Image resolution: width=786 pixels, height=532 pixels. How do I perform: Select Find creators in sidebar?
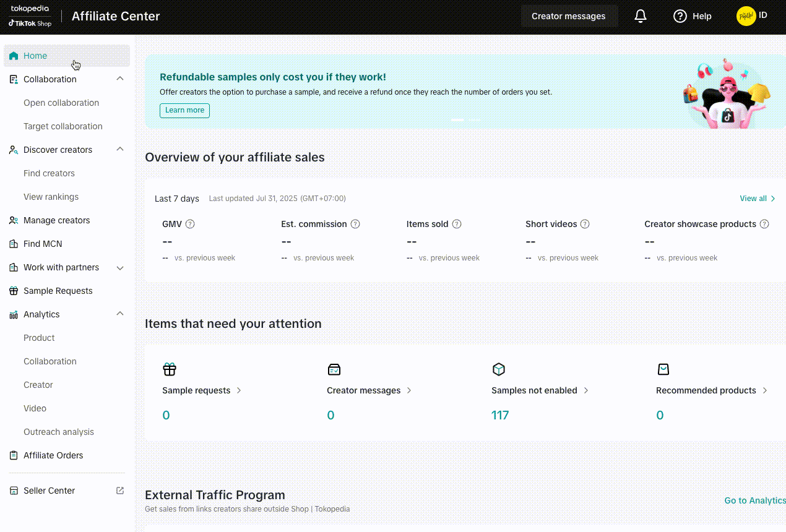[x=49, y=173]
